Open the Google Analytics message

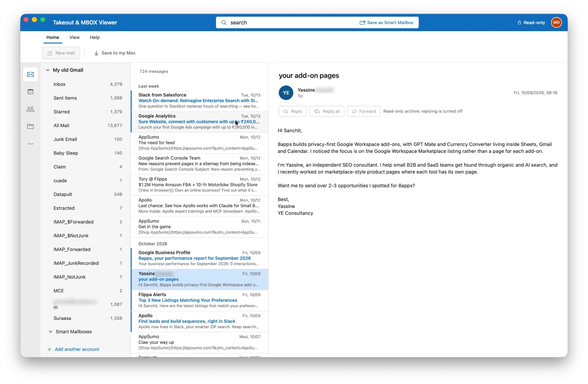(x=200, y=122)
